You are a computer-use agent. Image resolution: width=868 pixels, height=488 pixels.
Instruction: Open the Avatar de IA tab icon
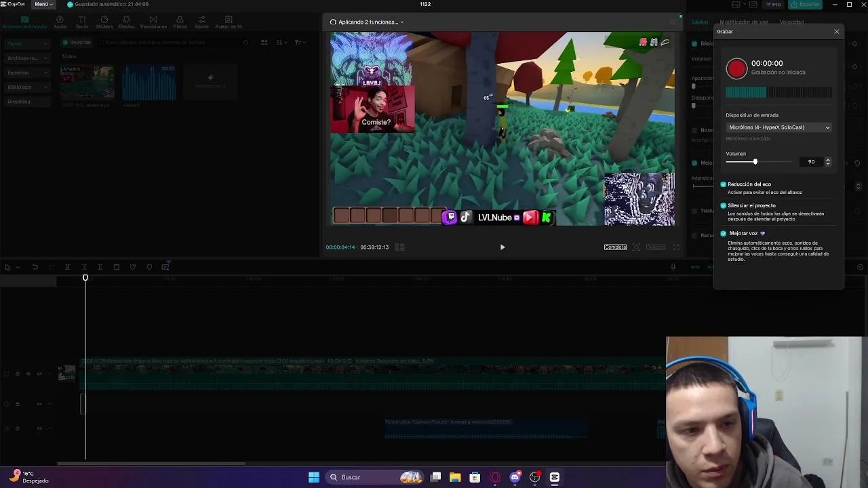coord(229,22)
